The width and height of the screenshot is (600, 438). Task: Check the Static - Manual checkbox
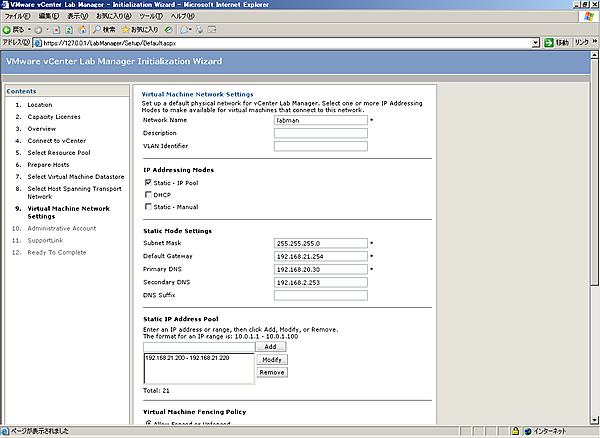pyautogui.click(x=148, y=207)
